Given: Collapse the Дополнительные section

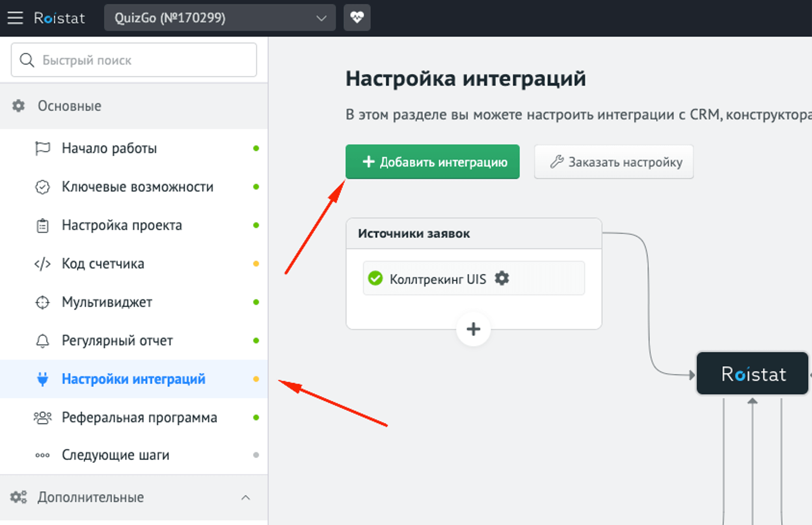Looking at the screenshot, I should [245, 497].
